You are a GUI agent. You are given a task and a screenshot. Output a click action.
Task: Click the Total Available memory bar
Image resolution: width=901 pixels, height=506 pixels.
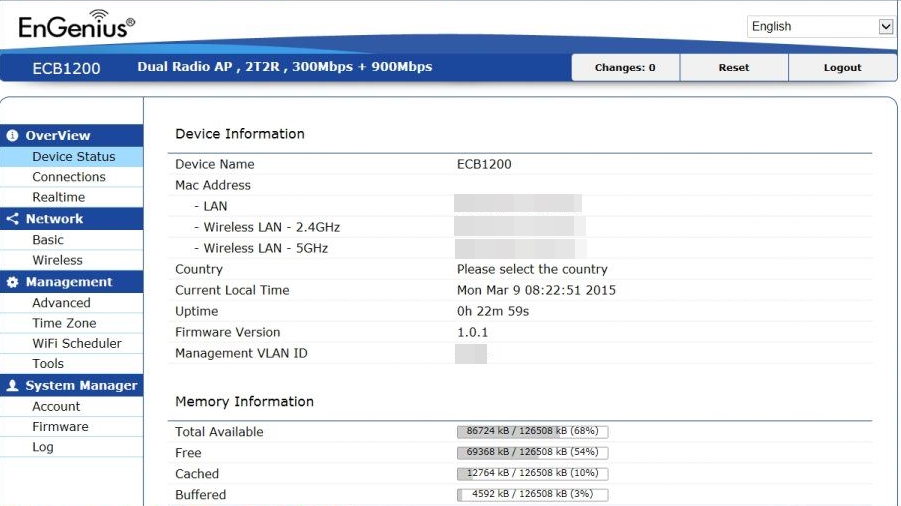pyautogui.click(x=532, y=432)
